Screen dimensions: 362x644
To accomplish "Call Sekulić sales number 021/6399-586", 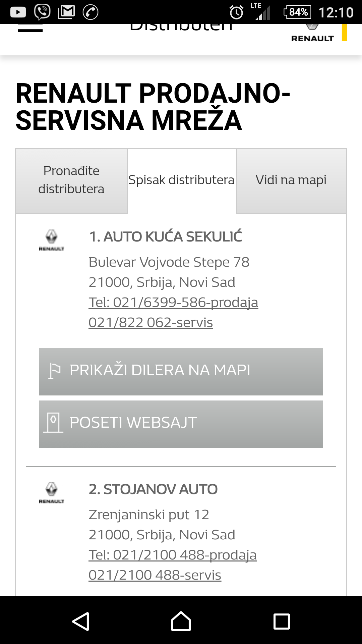I will tap(173, 303).
